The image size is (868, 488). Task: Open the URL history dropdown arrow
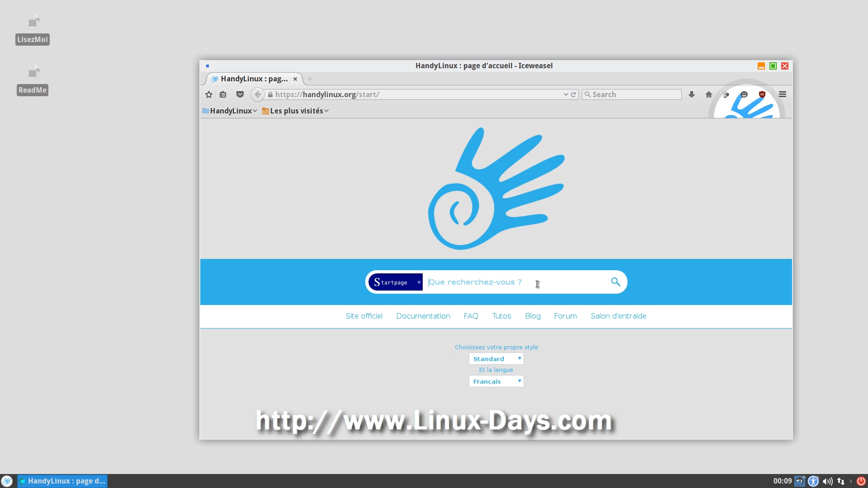pos(565,94)
